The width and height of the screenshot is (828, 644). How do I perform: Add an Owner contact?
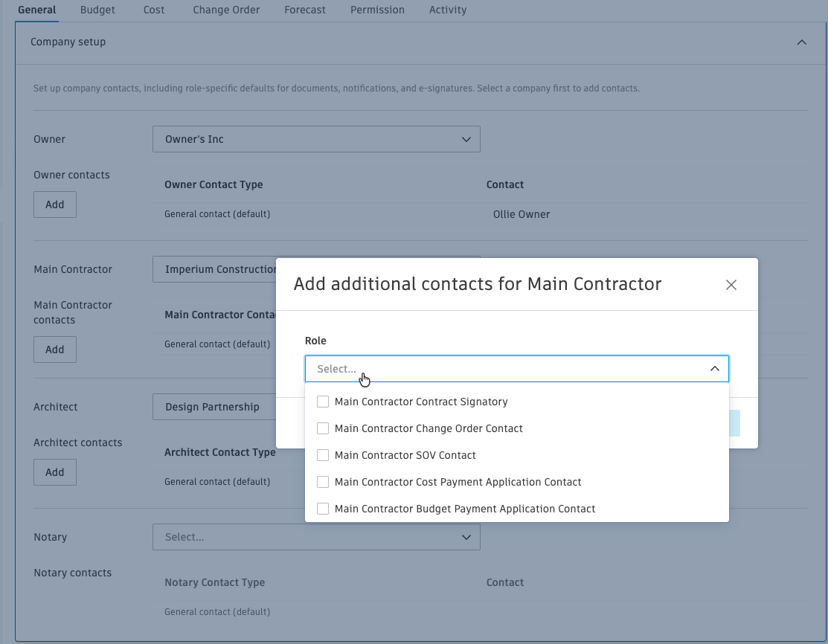pyautogui.click(x=55, y=205)
